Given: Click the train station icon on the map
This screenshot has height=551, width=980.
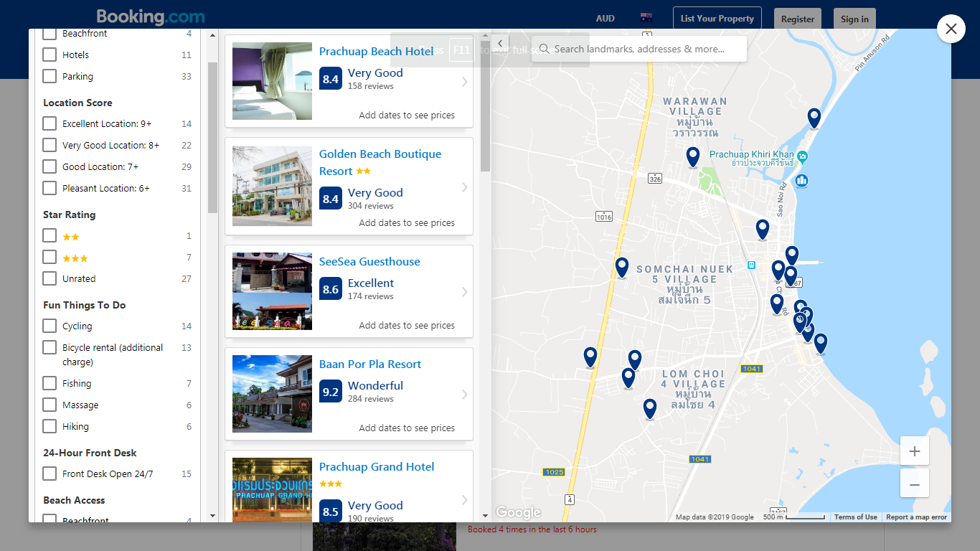Looking at the screenshot, I should [751, 265].
